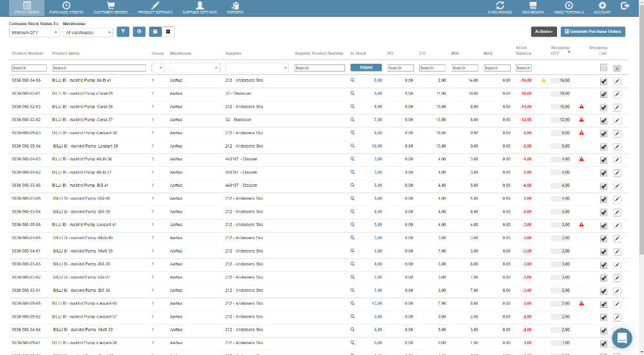Click the Synchronize icon in top bar
The height and width of the screenshot is (355, 644).
[x=500, y=6]
